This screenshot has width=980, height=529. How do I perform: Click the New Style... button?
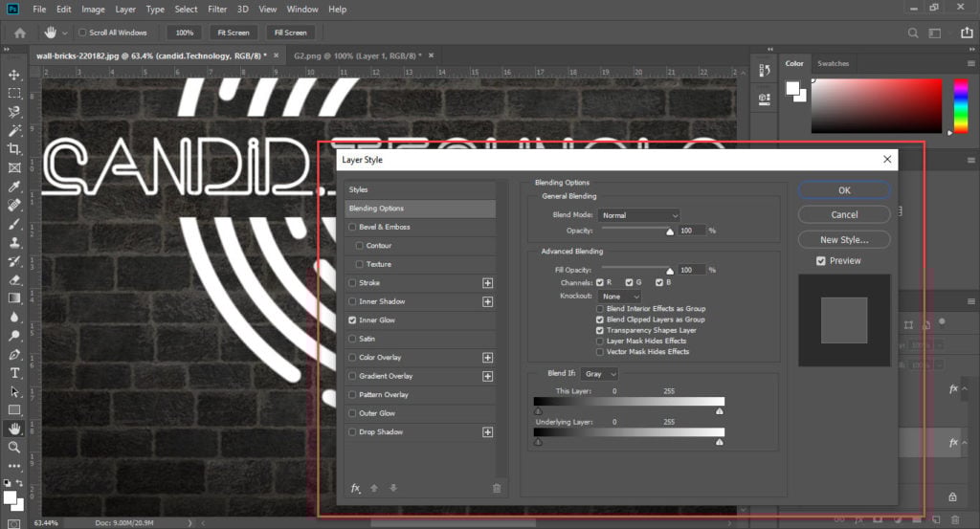click(844, 240)
